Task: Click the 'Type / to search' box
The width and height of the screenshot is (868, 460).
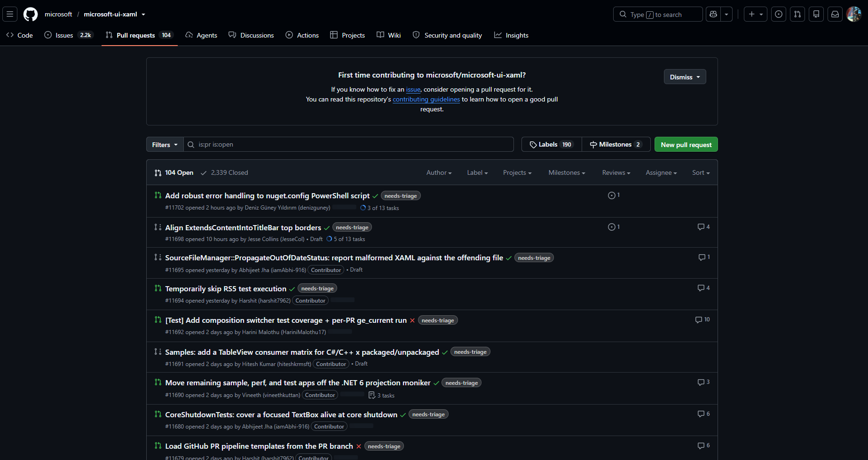Action: click(658, 14)
